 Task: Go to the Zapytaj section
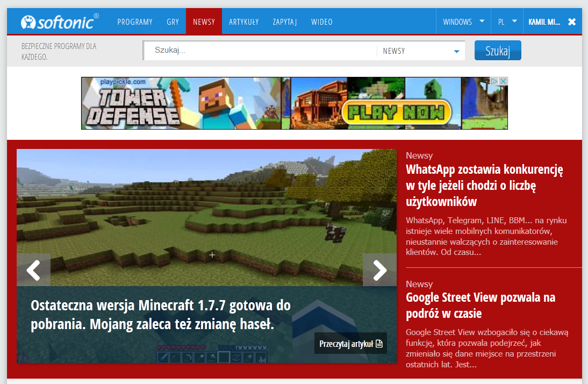285,22
